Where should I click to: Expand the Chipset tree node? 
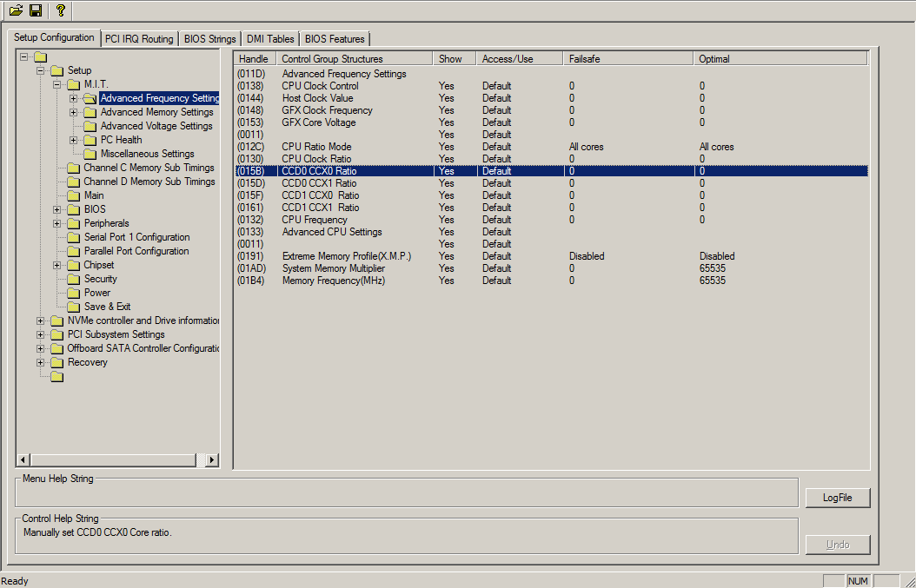tap(57, 265)
